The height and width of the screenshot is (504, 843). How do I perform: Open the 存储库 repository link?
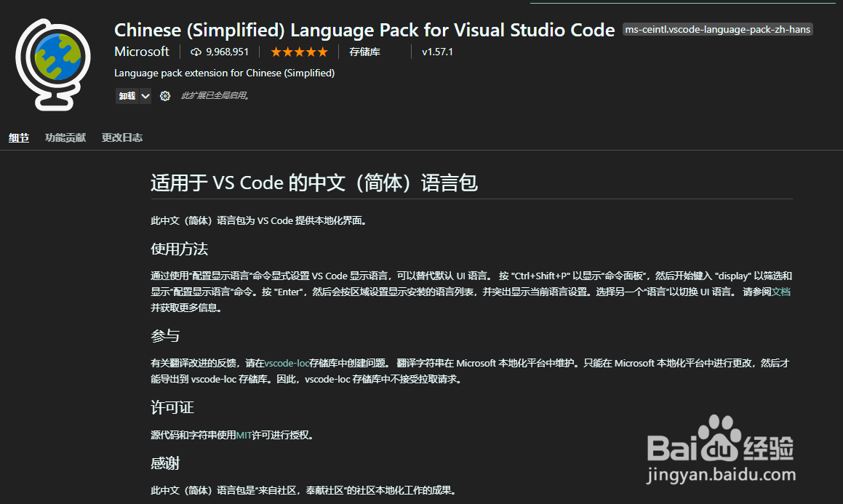click(x=364, y=52)
